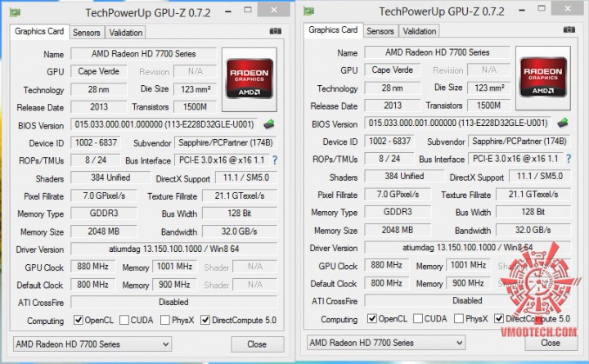Click camera screenshot icon in left GPU-Z window
589x364 pixels.
point(276,31)
